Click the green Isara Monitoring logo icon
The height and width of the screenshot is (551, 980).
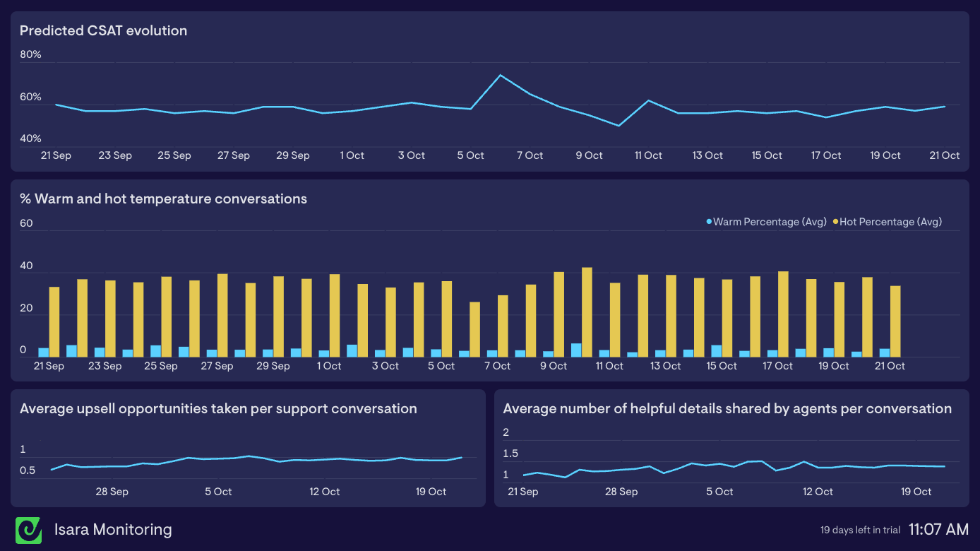point(29,529)
